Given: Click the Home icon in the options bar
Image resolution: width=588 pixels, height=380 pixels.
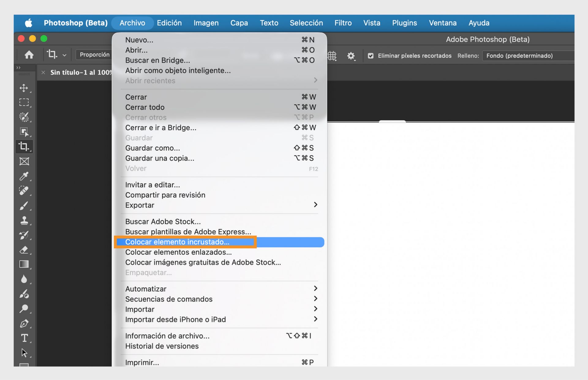Looking at the screenshot, I should tap(29, 55).
